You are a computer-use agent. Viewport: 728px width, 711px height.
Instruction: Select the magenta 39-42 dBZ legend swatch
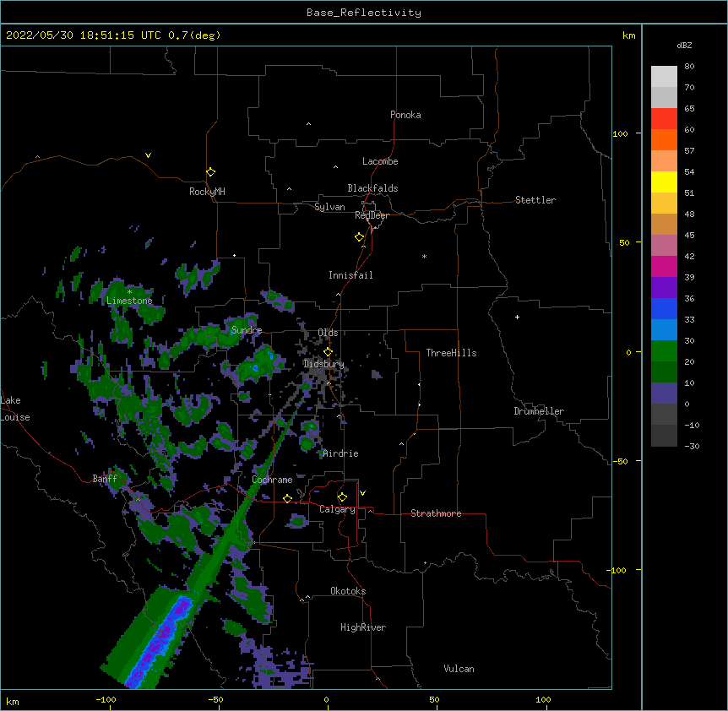pos(664,266)
